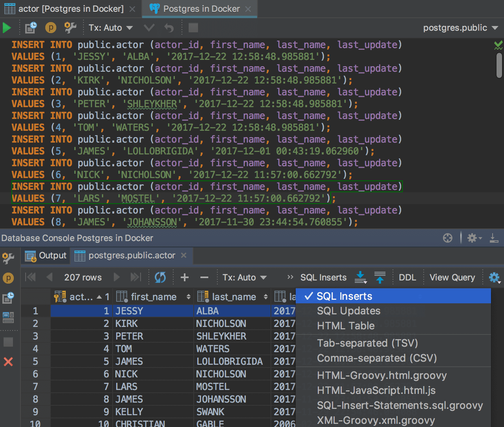Click the reload data refresh icon
Image resolution: width=504 pixels, height=427 pixels.
pos(160,277)
